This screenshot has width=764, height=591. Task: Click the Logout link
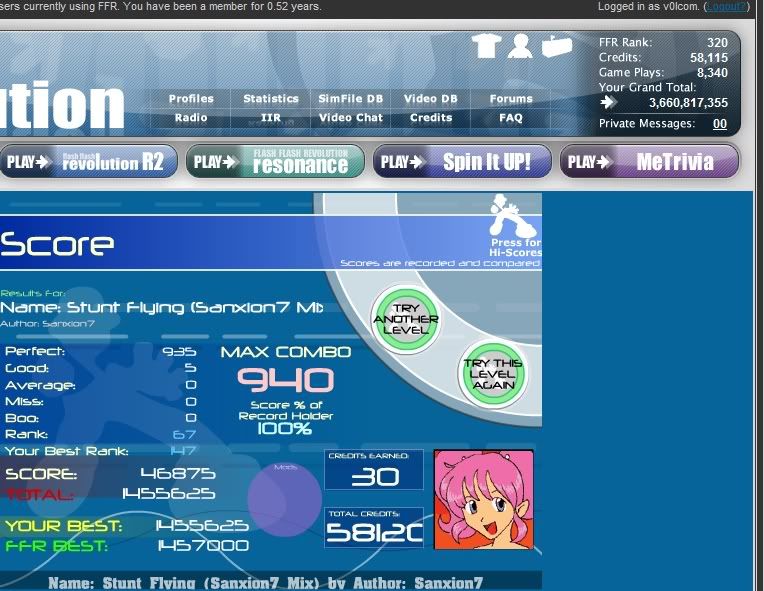coord(726,7)
